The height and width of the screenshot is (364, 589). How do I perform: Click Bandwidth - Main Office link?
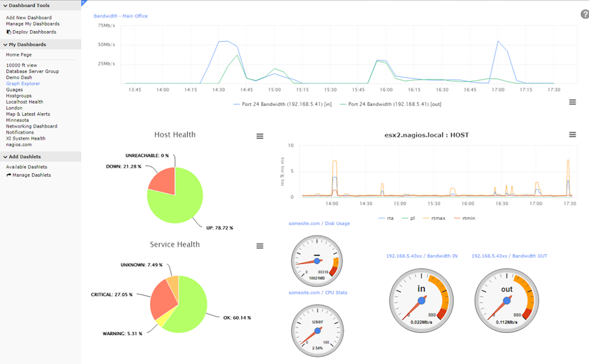point(121,16)
